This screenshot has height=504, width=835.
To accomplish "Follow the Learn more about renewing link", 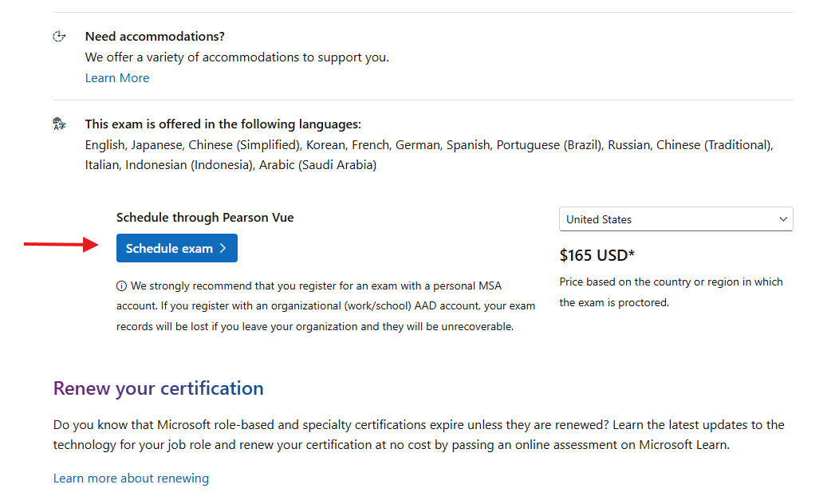I will (x=131, y=478).
